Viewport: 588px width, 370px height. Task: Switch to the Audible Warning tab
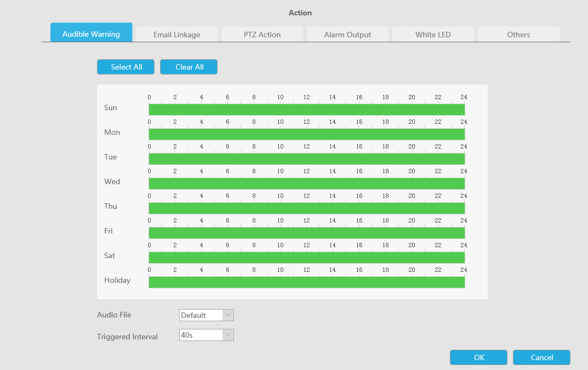pyautogui.click(x=91, y=33)
